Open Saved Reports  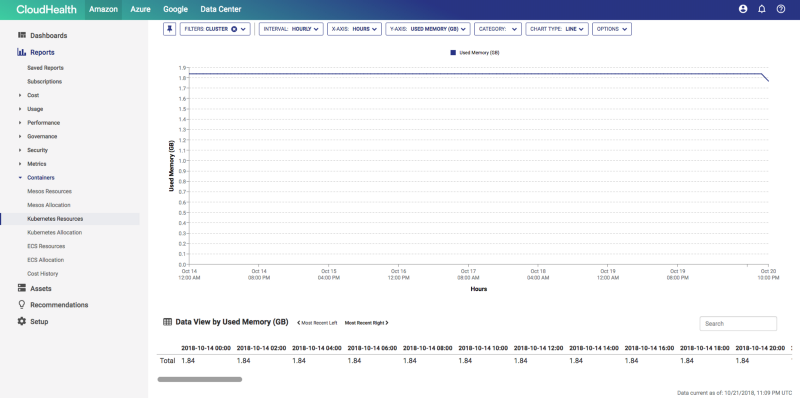(45, 68)
